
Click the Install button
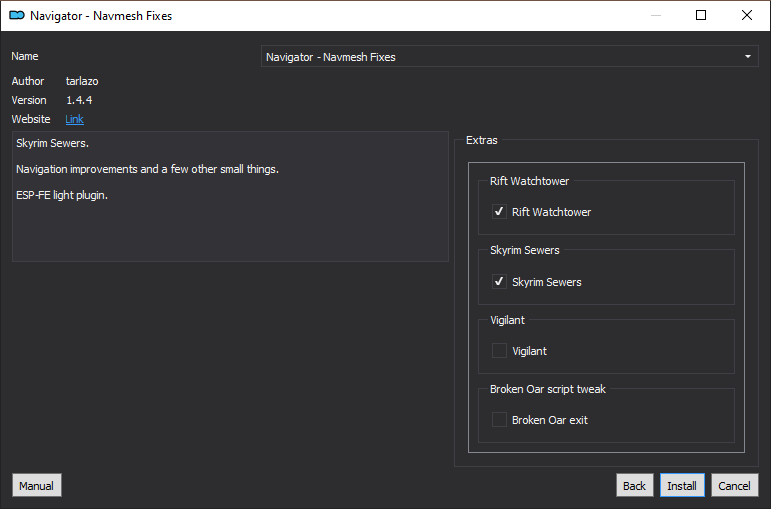point(682,485)
